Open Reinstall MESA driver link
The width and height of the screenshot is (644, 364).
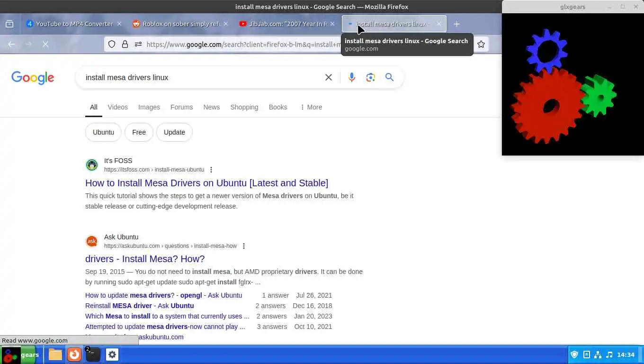[x=139, y=306]
